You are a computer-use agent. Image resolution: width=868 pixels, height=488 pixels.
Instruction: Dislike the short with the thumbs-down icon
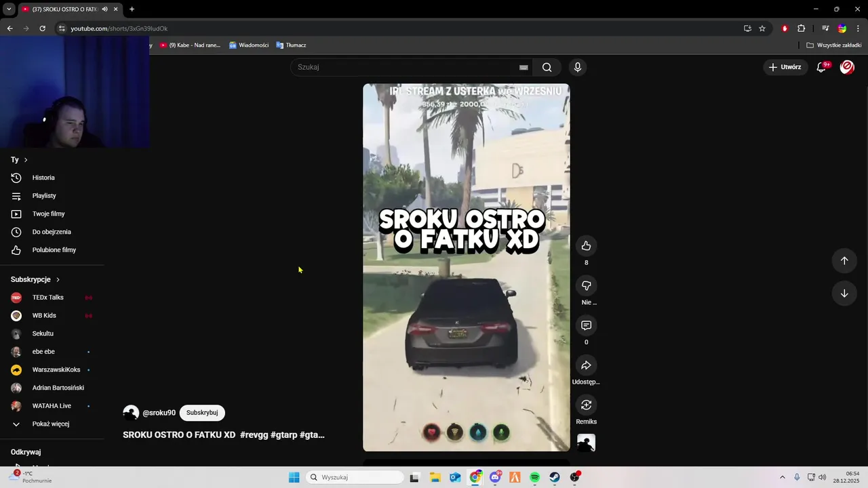click(x=586, y=285)
